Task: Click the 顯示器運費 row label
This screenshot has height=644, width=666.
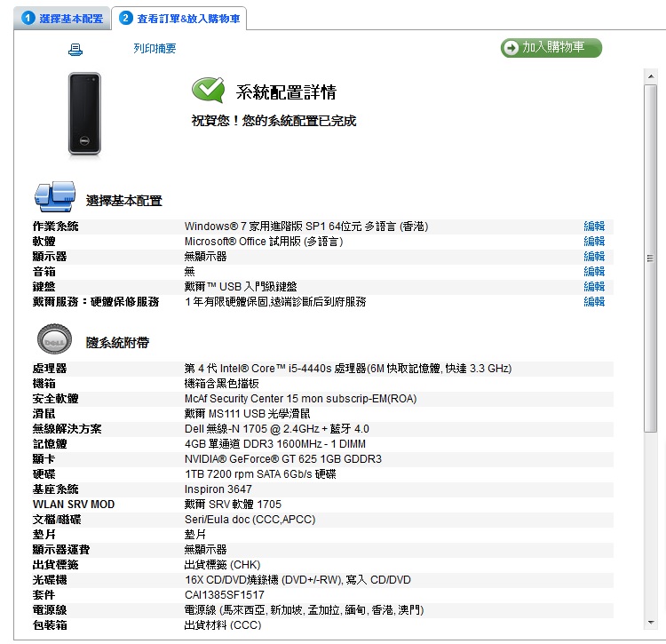Action: coord(61,549)
